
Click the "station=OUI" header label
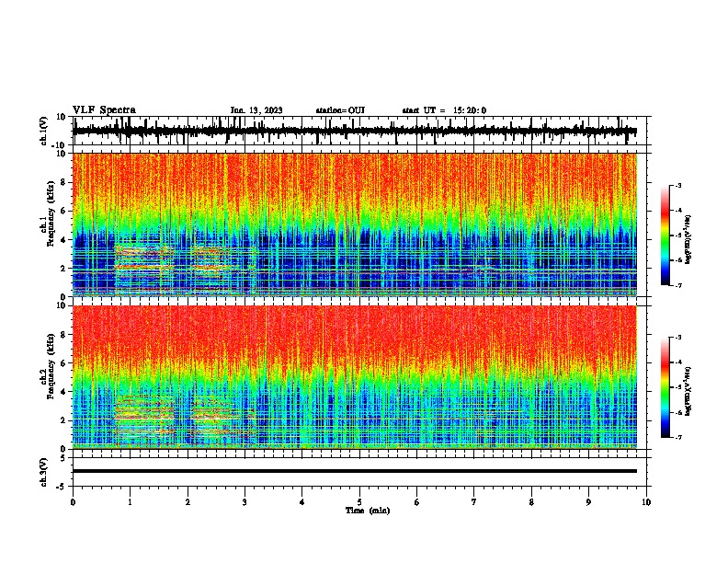tap(340, 110)
